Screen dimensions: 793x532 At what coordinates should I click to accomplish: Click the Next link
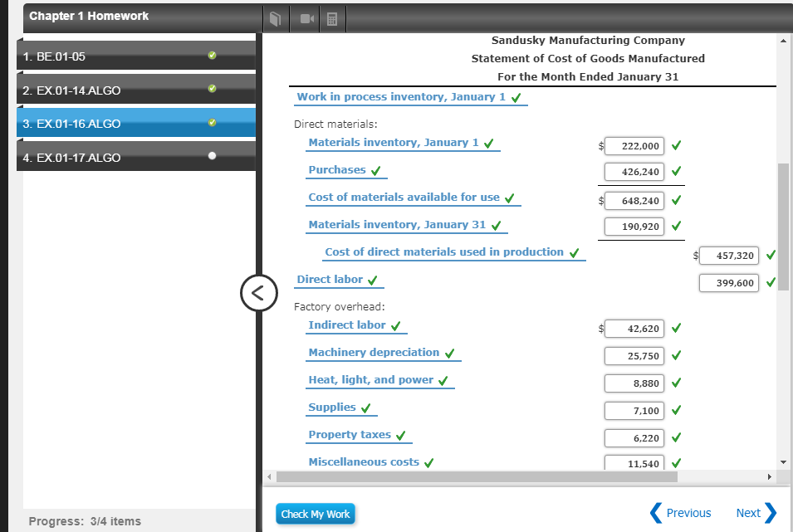tap(747, 513)
